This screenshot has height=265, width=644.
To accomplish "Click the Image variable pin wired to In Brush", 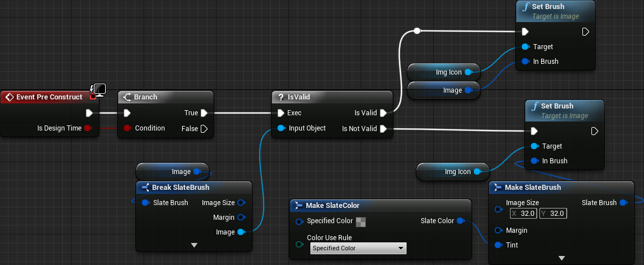I will (x=468, y=90).
